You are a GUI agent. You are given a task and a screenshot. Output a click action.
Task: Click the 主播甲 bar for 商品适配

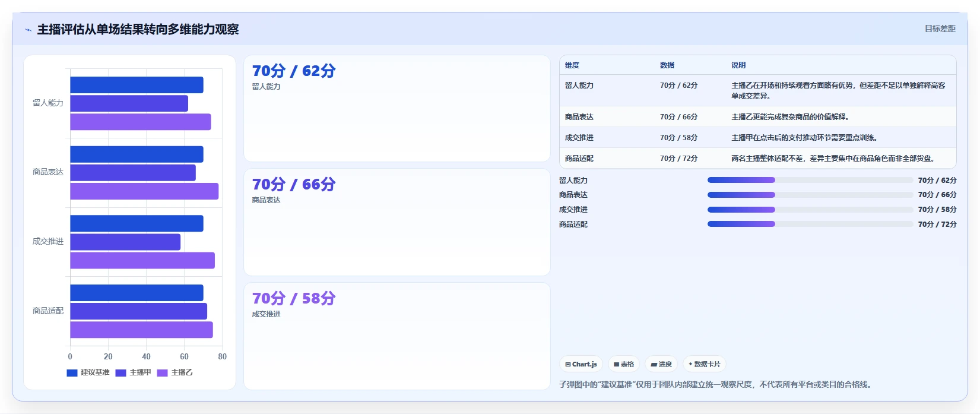point(139,311)
